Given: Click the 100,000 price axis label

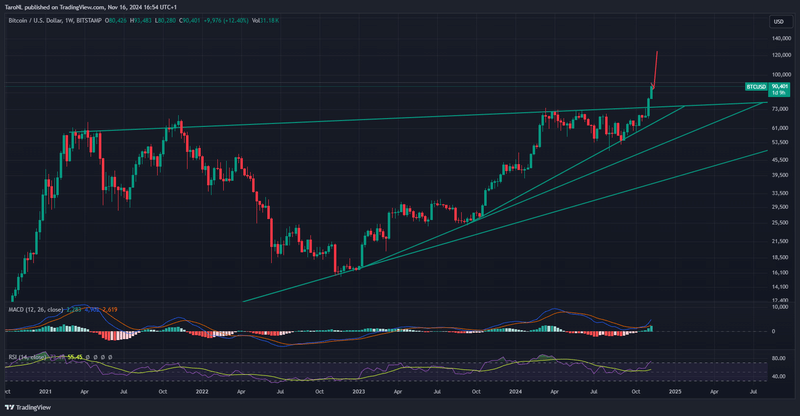Looking at the screenshot, I should (781, 75).
